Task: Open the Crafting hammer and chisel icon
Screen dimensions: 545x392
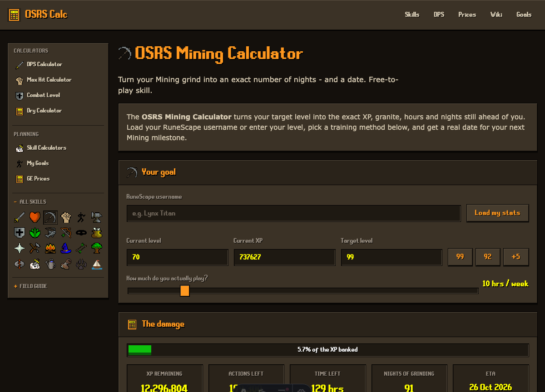Action: tap(35, 248)
